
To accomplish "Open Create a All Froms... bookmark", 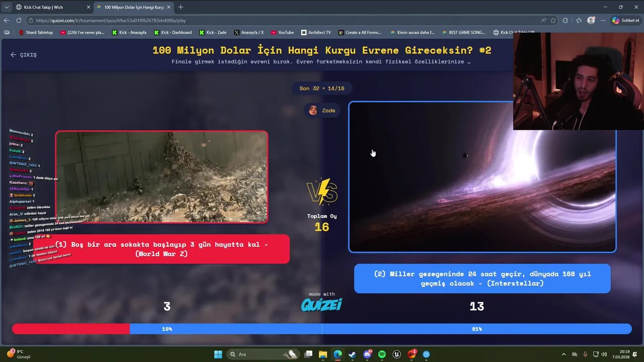I will [x=360, y=32].
